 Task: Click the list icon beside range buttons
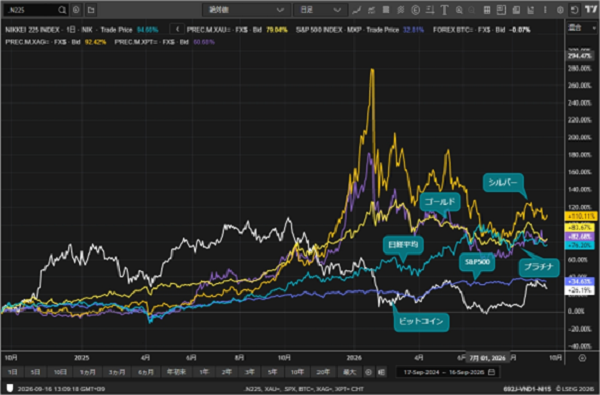point(382,372)
